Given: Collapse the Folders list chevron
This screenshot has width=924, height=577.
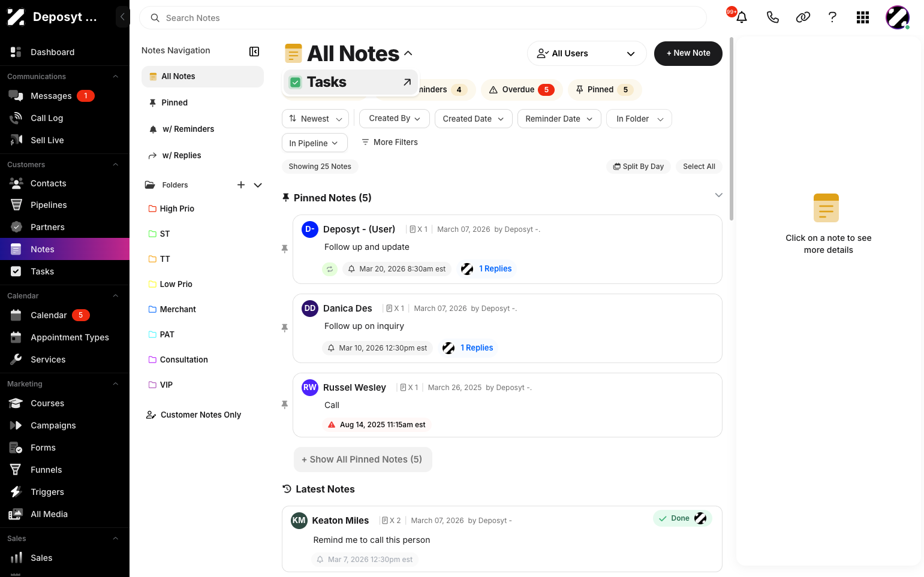Looking at the screenshot, I should coord(258,185).
